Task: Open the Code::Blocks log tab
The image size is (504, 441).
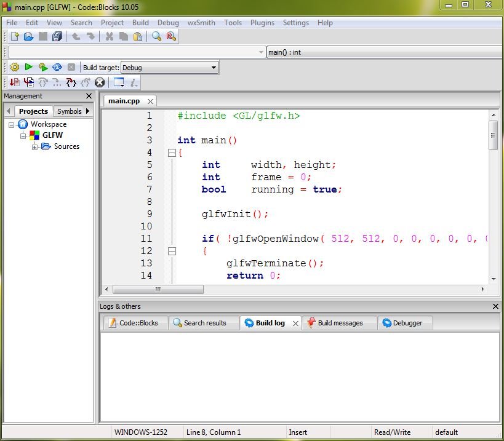Action: 136,323
